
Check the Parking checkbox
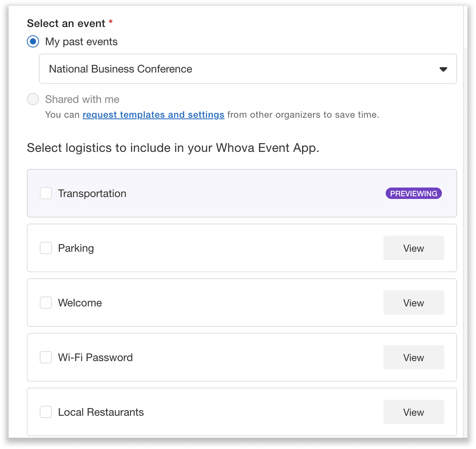click(x=46, y=248)
